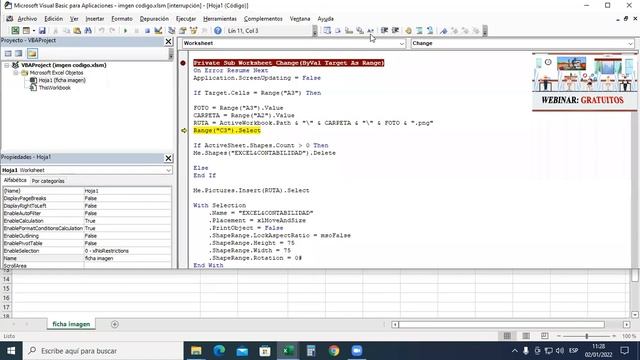Click the Complete Word icon
The height and width of the screenshot is (360, 640).
(x=370, y=31)
